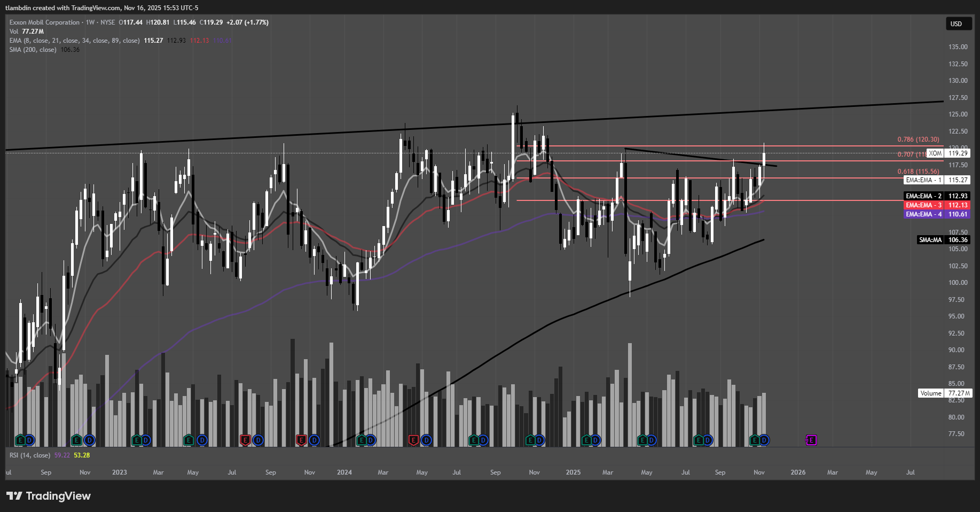Click the RSI value 53.28 in yellow
The width and height of the screenshot is (980, 512).
tap(82, 455)
